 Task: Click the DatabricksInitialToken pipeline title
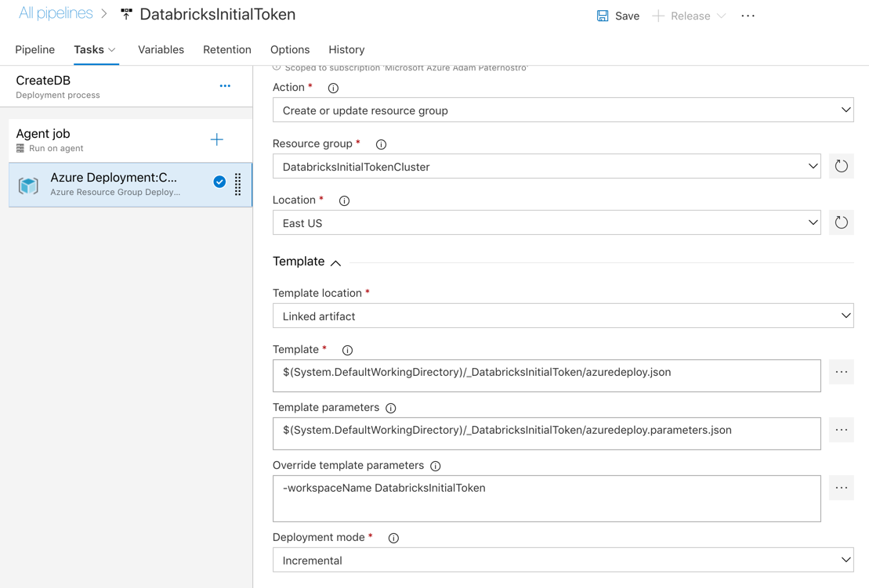click(x=217, y=14)
